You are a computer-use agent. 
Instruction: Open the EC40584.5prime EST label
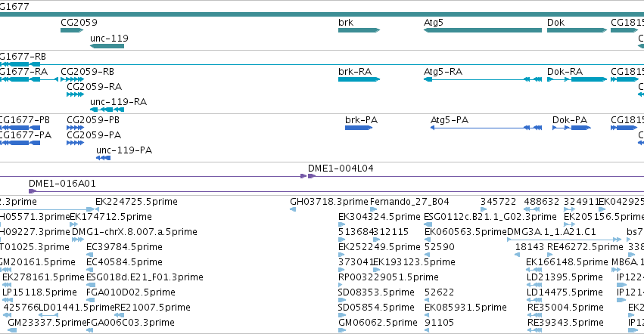coord(124,262)
